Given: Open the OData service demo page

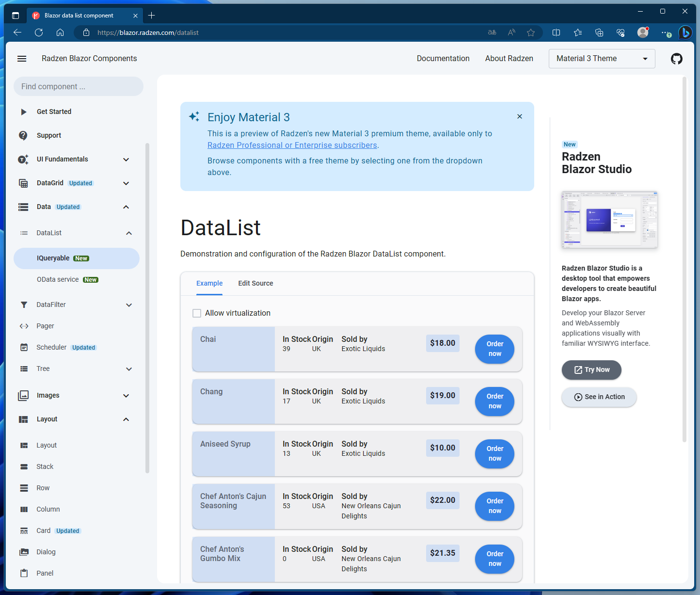Looking at the screenshot, I should tap(58, 279).
